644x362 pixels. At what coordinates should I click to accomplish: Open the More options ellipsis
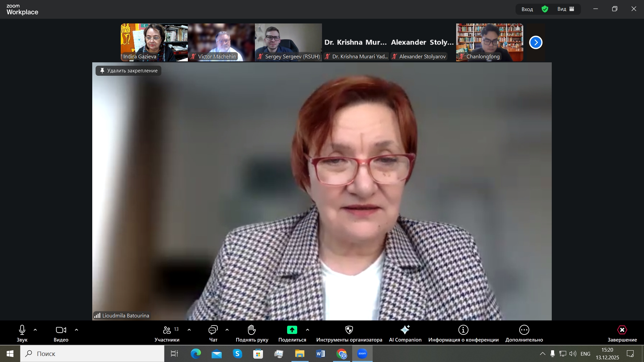[524, 330]
